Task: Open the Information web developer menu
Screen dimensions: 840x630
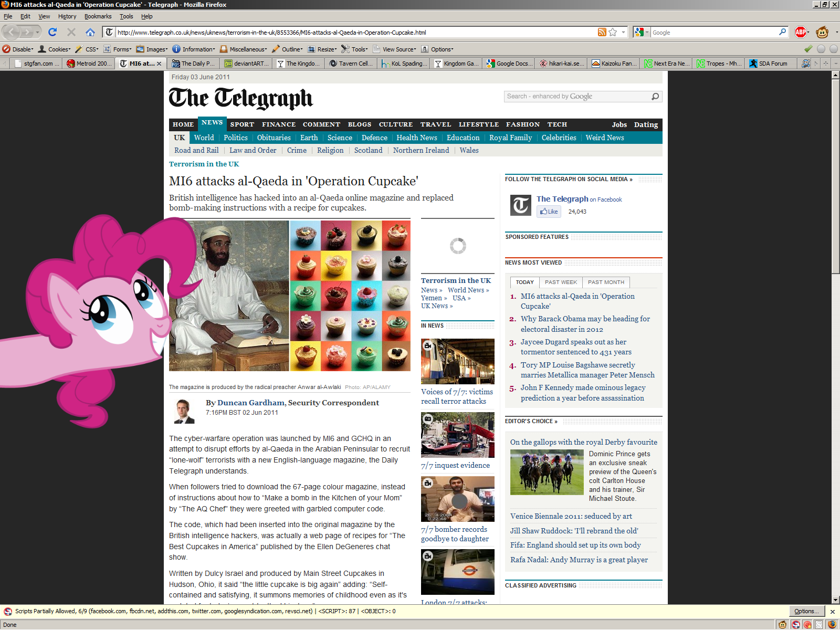Action: 194,49
